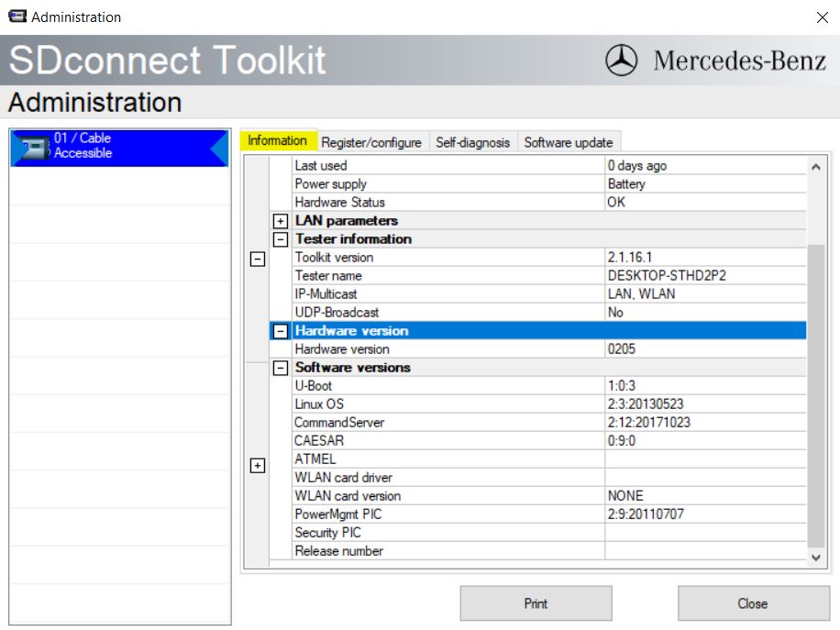Select the Software versions header text
The height and width of the screenshot is (630, 840).
click(352, 368)
